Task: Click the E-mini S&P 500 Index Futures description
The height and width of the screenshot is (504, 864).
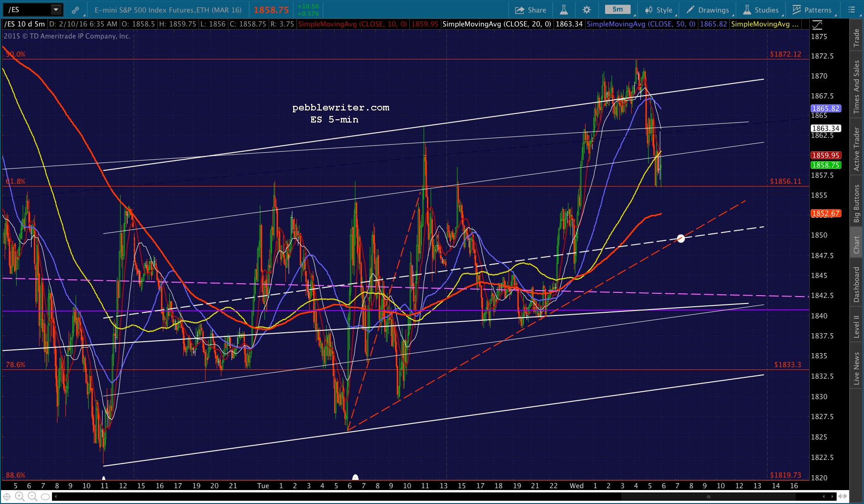Action: (168, 10)
